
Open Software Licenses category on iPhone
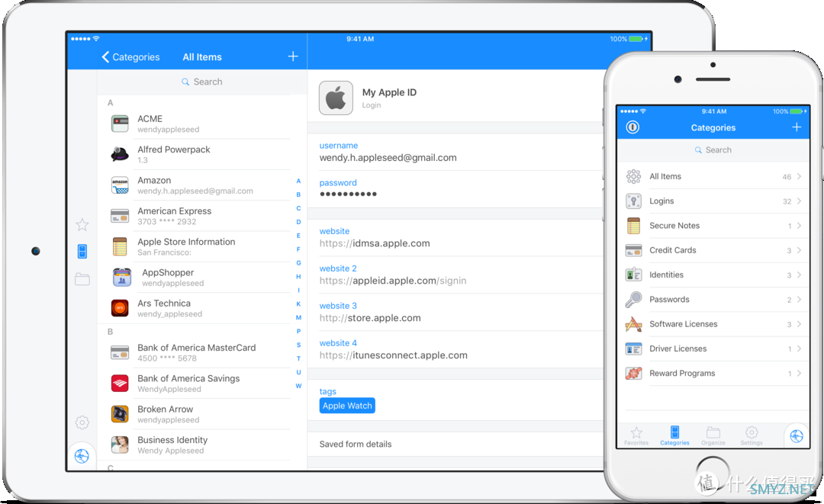pyautogui.click(x=713, y=324)
